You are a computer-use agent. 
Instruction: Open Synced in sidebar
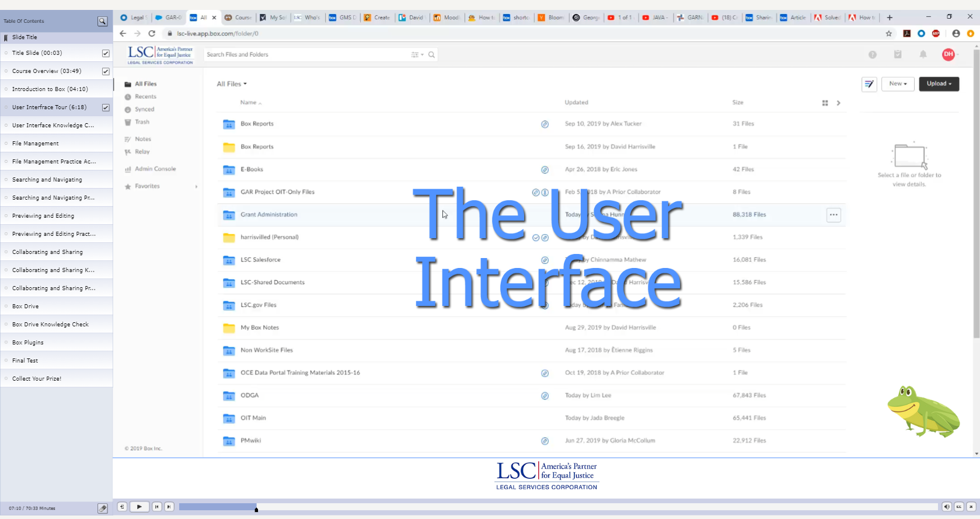[x=139, y=110]
